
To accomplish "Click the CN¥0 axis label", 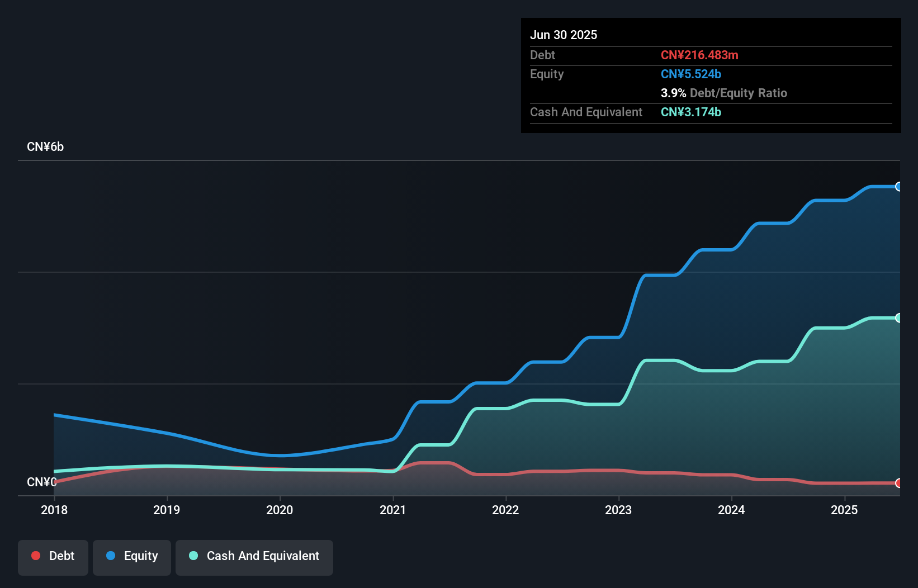I will click(42, 481).
